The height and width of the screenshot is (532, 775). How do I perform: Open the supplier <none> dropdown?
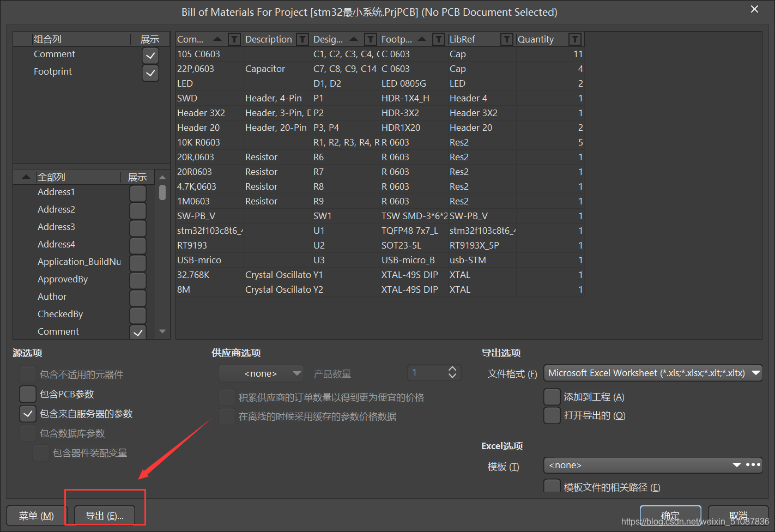pyautogui.click(x=261, y=373)
